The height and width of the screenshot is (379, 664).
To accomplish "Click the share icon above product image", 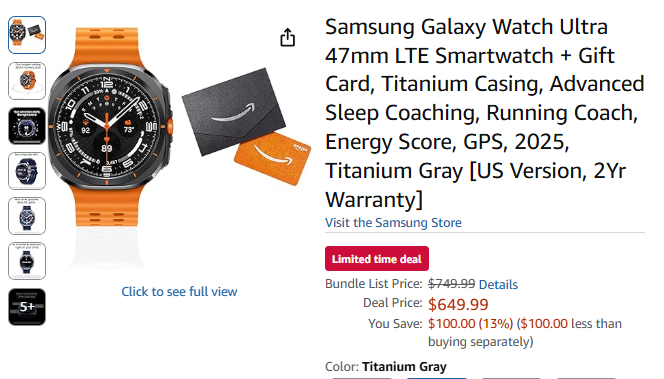I will pyautogui.click(x=288, y=37).
